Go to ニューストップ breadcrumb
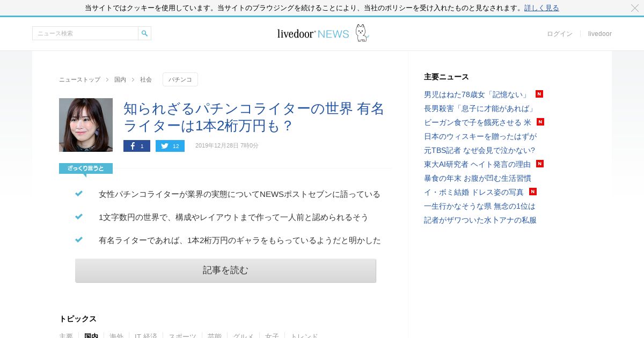This screenshot has width=644, height=338. pos(79,79)
